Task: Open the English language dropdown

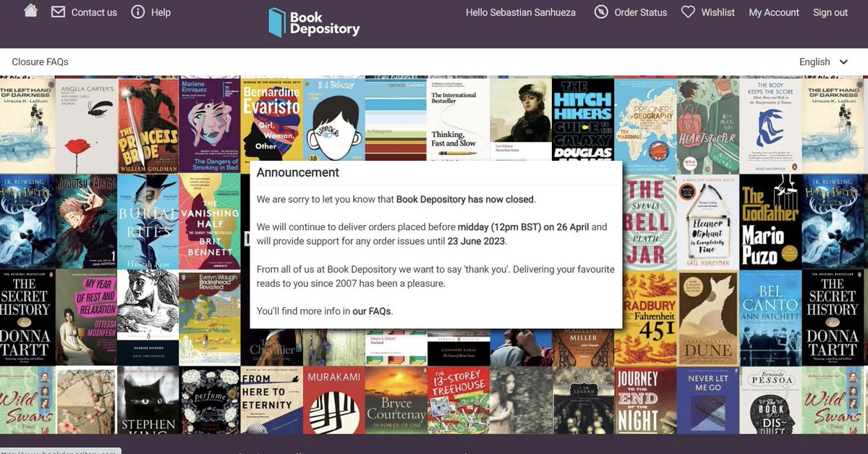Action: pos(822,62)
